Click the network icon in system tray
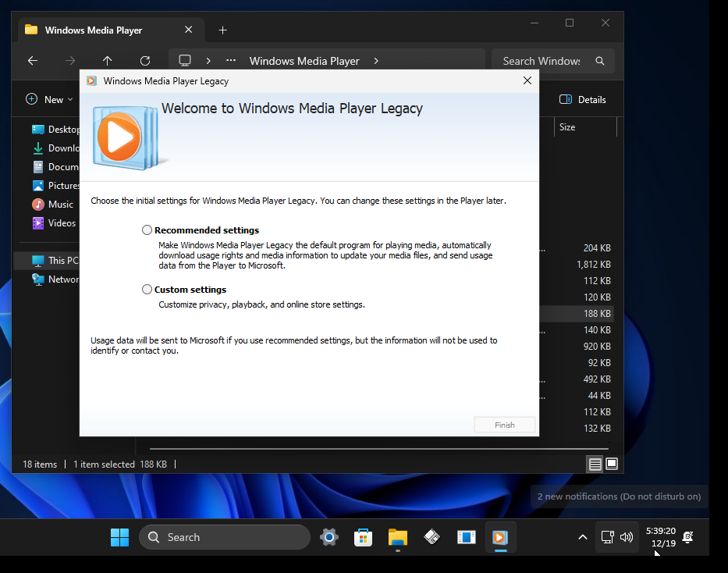 click(x=607, y=537)
